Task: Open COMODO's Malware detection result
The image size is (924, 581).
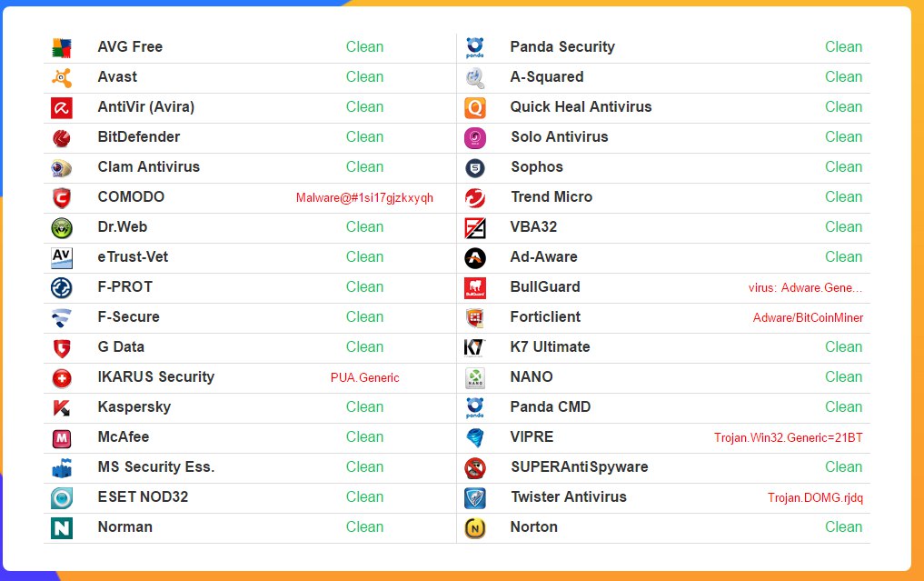Action: pyautogui.click(x=364, y=197)
